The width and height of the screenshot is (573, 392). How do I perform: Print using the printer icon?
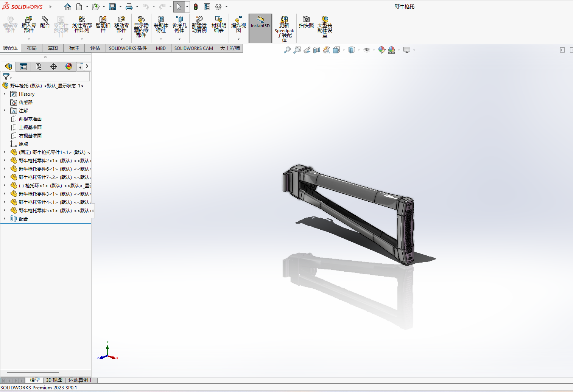click(129, 7)
